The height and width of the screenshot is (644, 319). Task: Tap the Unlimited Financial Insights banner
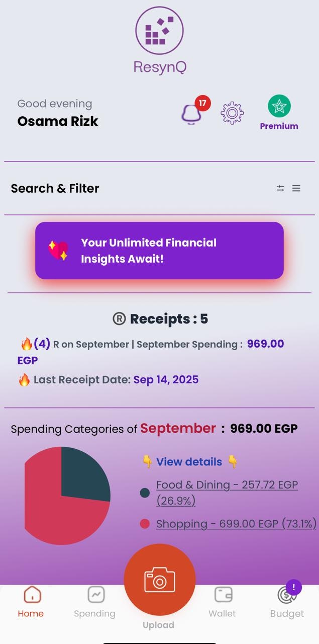pyautogui.click(x=159, y=251)
